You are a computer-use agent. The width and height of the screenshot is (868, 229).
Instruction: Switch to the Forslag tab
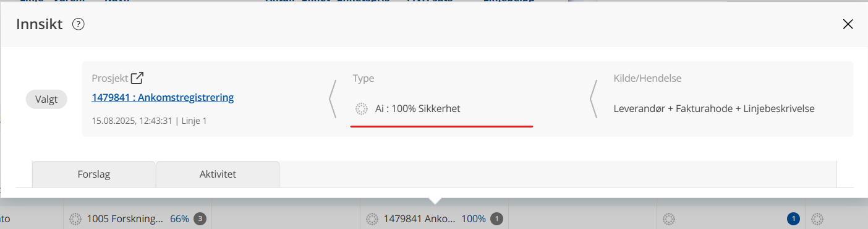(x=94, y=174)
